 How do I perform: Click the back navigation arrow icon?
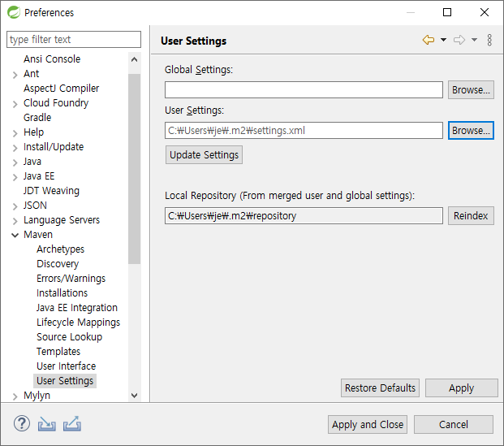429,40
